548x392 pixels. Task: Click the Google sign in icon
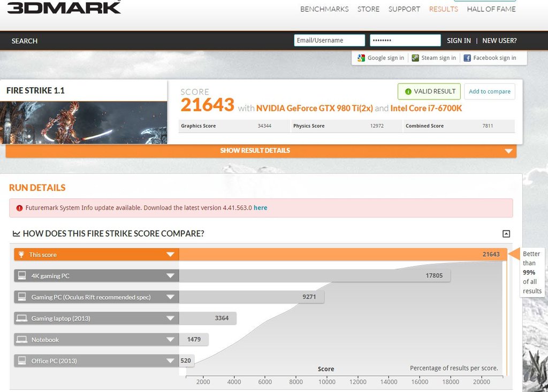361,58
